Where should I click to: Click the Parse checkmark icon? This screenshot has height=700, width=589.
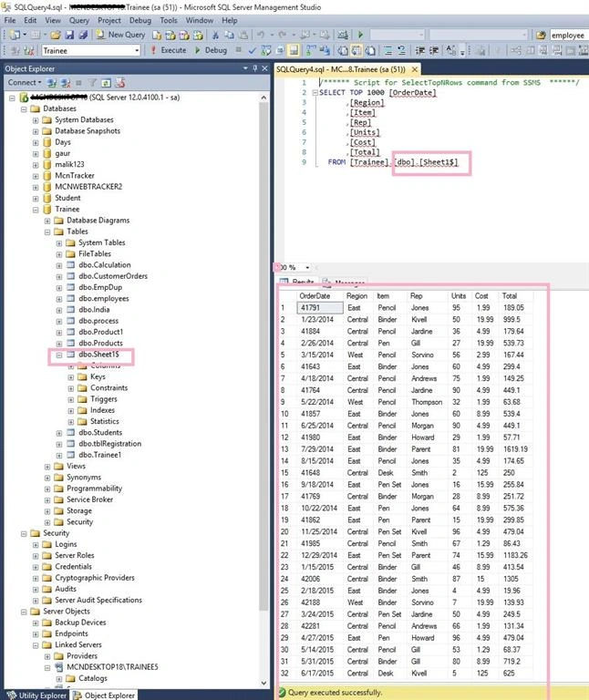[x=253, y=50]
